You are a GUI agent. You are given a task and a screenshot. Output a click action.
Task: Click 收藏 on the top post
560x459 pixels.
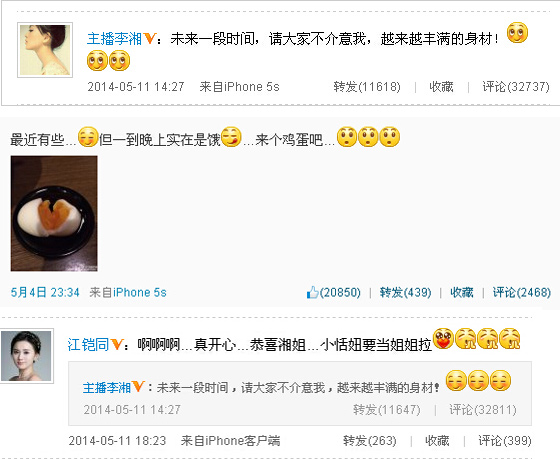441,87
